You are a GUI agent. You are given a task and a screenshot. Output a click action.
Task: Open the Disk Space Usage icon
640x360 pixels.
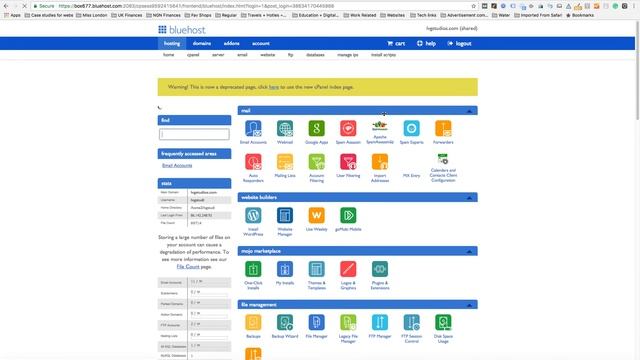pyautogui.click(x=443, y=322)
